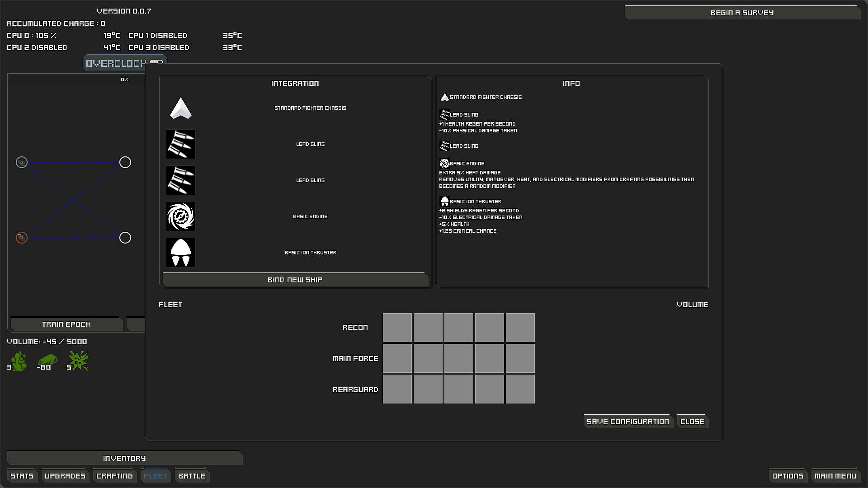Screen dimensions: 868x488
Task: Expand the Inventory panel bar
Action: [124, 458]
